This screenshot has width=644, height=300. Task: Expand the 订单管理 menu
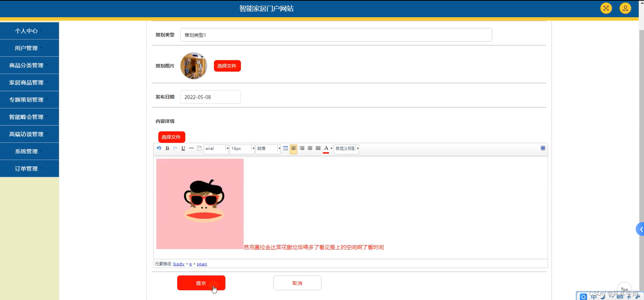tap(29, 168)
